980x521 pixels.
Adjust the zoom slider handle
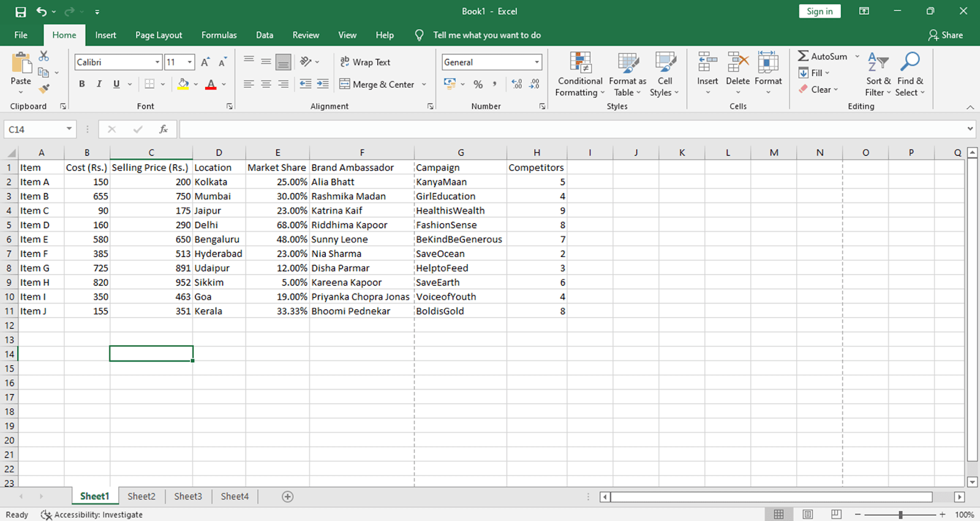[x=900, y=514]
